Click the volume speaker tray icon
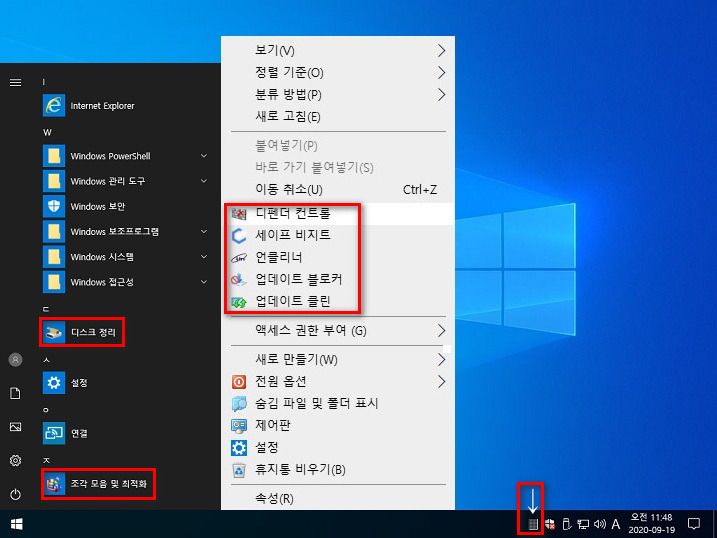 (x=599, y=524)
